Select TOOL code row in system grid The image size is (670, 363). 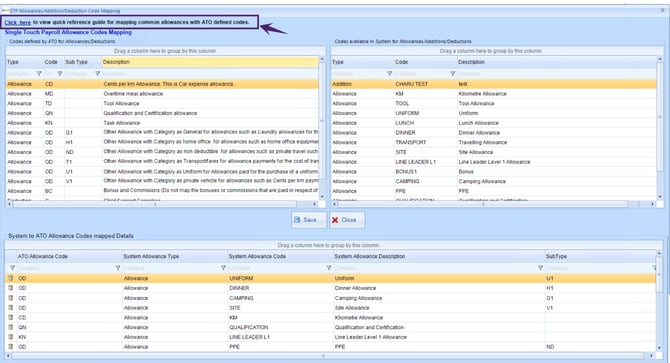[494, 103]
